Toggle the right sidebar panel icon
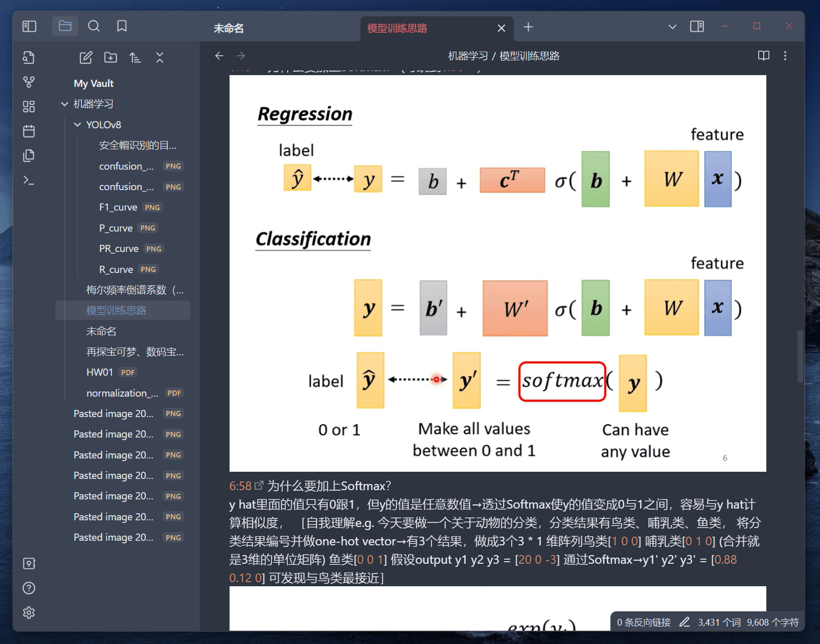Screen dimensions: 820x644 (697, 27)
